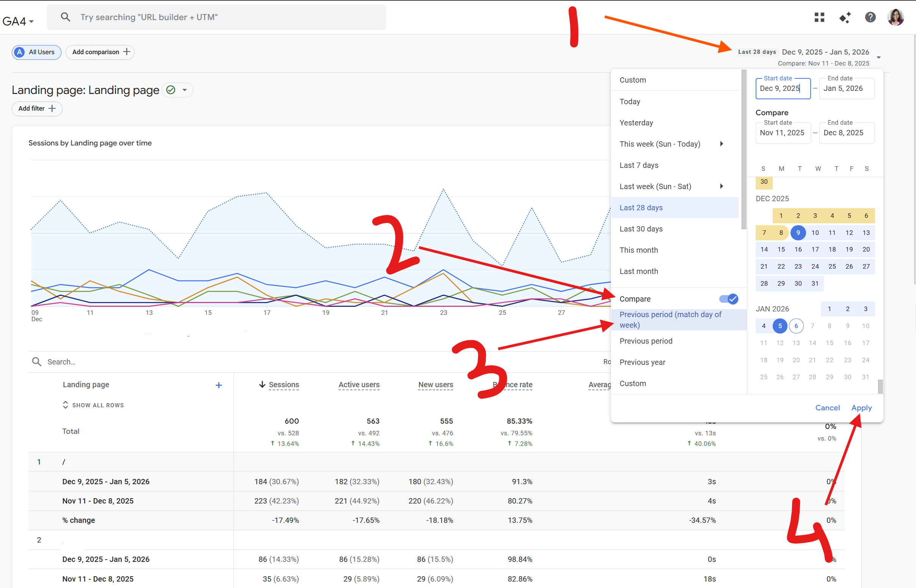The image size is (916, 588).
Task: Toggle the Compare switch off
Action: (728, 299)
